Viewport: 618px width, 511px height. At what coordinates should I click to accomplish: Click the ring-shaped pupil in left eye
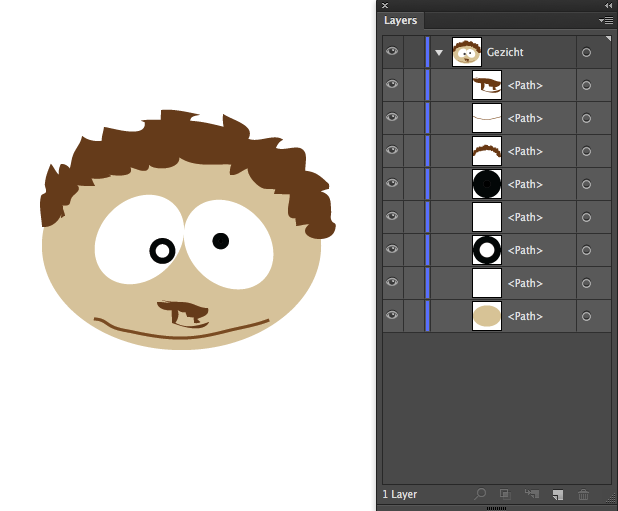pyautogui.click(x=162, y=251)
